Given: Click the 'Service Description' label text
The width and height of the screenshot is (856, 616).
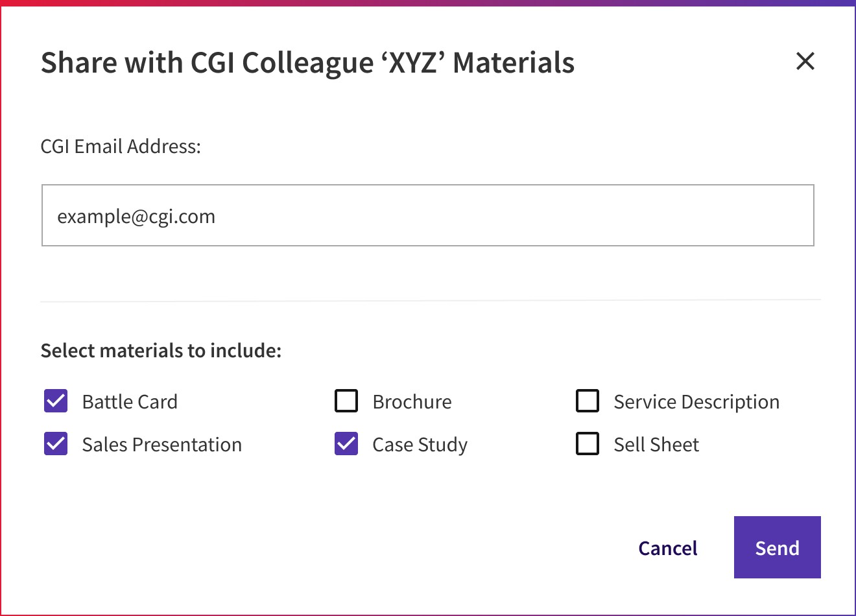Looking at the screenshot, I should 696,402.
